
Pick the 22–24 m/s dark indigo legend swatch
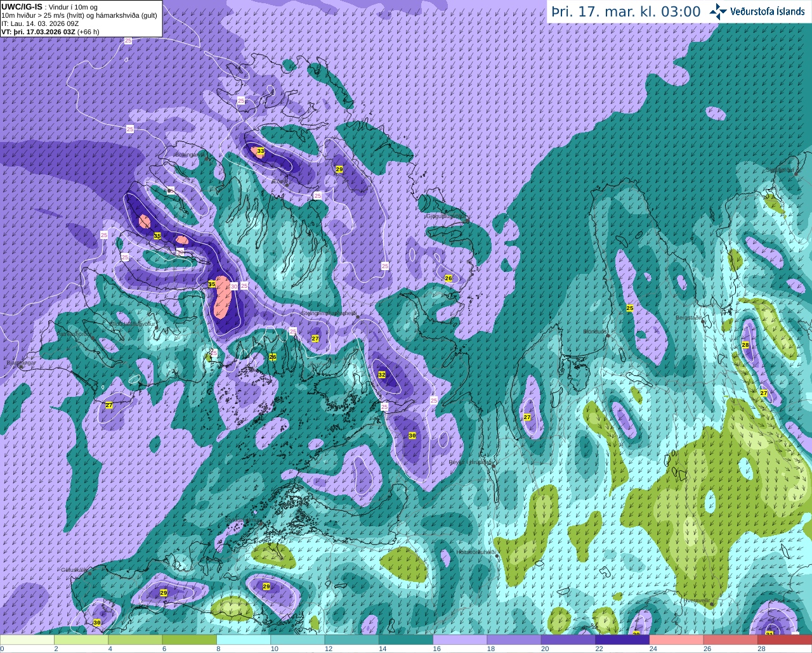click(x=622, y=640)
